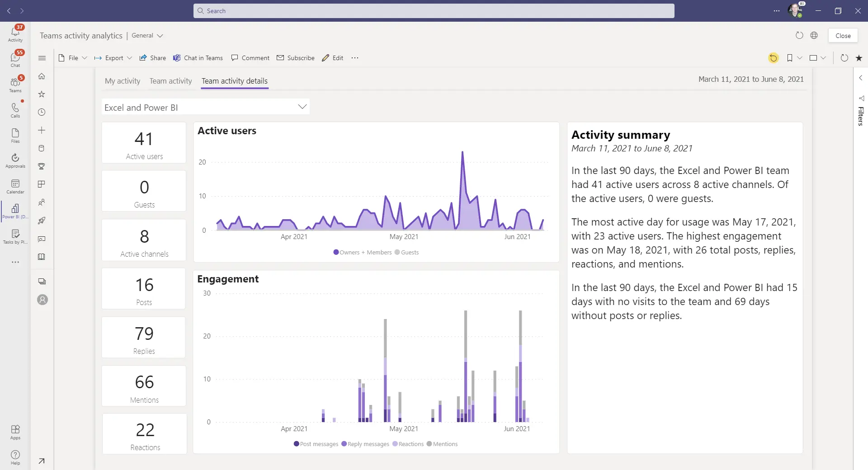
Task: Toggle favorite star in report toolbar
Action: click(x=859, y=58)
